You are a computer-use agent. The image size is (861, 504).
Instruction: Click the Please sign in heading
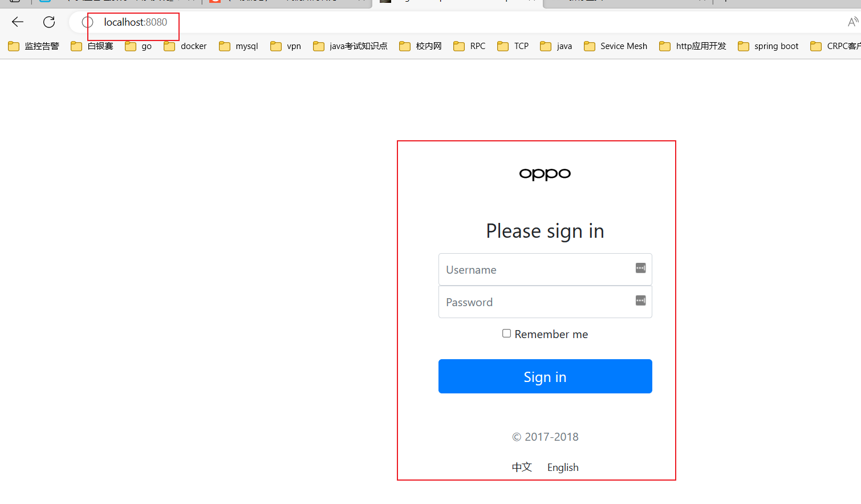pyautogui.click(x=545, y=231)
